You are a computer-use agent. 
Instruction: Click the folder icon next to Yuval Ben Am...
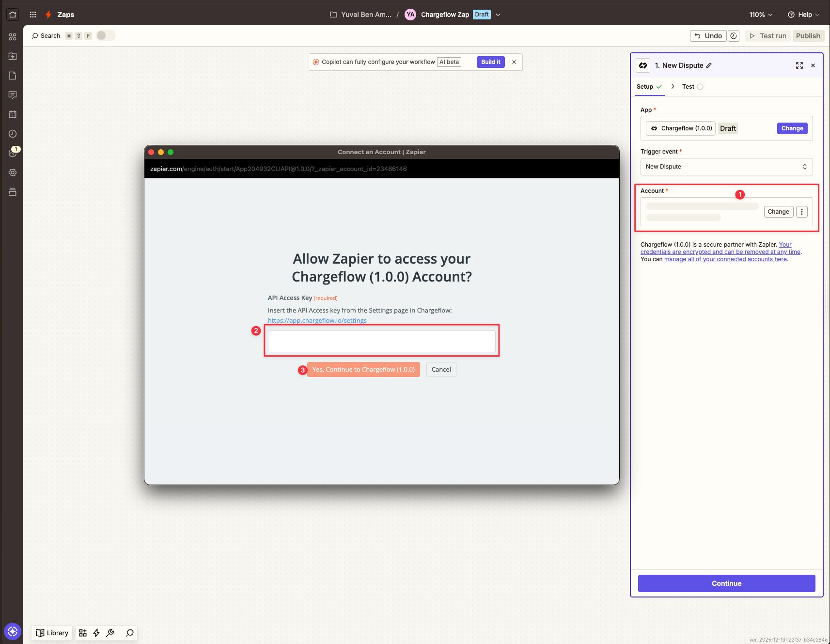tap(333, 15)
